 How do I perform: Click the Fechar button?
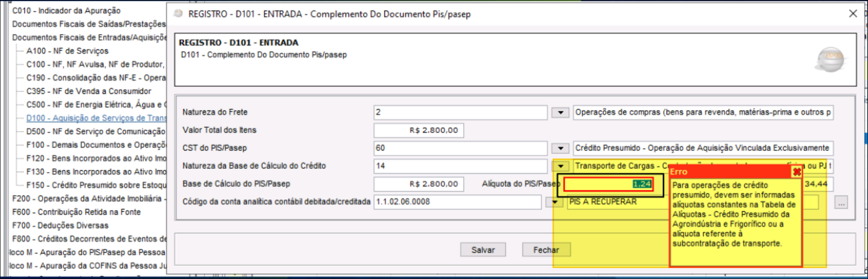pyautogui.click(x=546, y=250)
